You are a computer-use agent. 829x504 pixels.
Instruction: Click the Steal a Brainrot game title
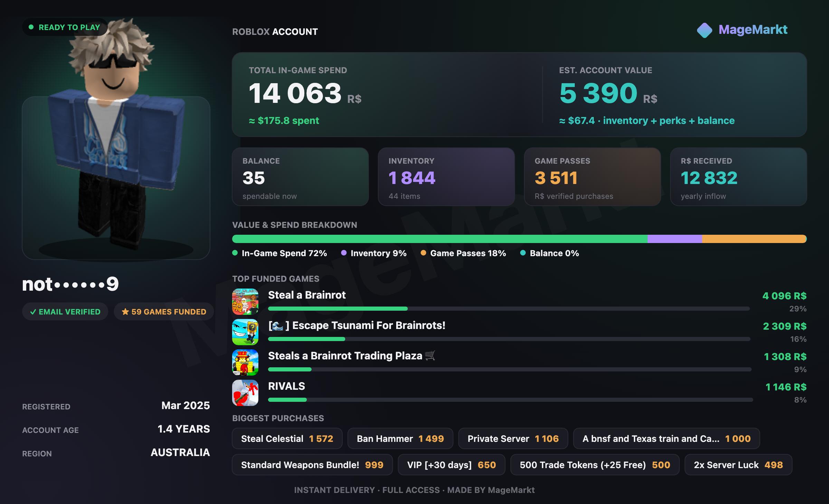coord(307,295)
